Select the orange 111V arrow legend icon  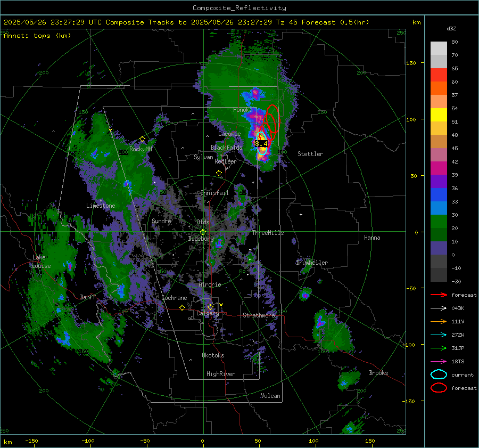pyautogui.click(x=439, y=321)
